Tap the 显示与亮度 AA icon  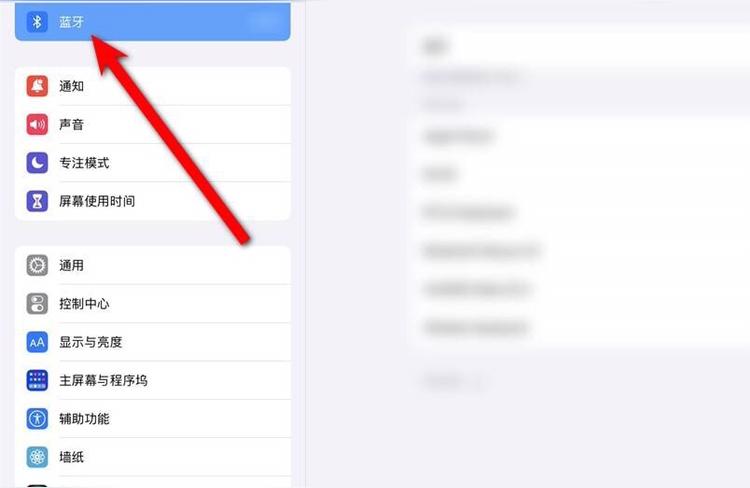coord(37,342)
